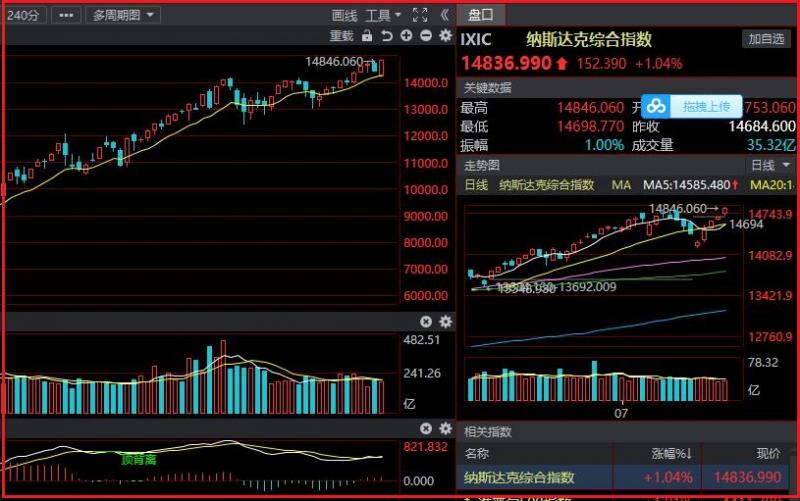Sort by 涨幅% column header
This screenshot has height=501, width=800.
coord(671,454)
